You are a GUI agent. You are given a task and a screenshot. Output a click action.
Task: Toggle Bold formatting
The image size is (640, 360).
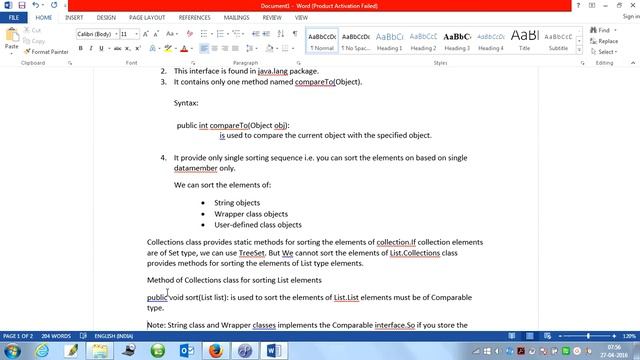click(x=80, y=49)
